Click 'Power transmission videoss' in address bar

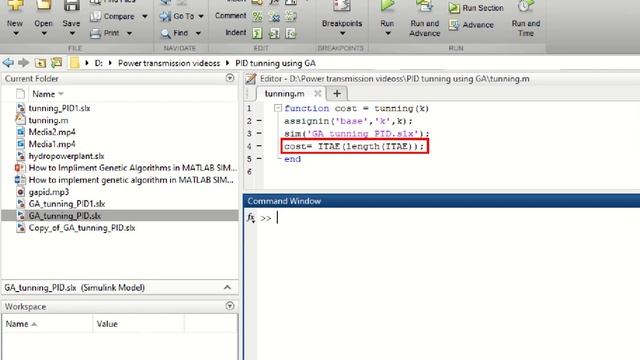click(x=169, y=63)
